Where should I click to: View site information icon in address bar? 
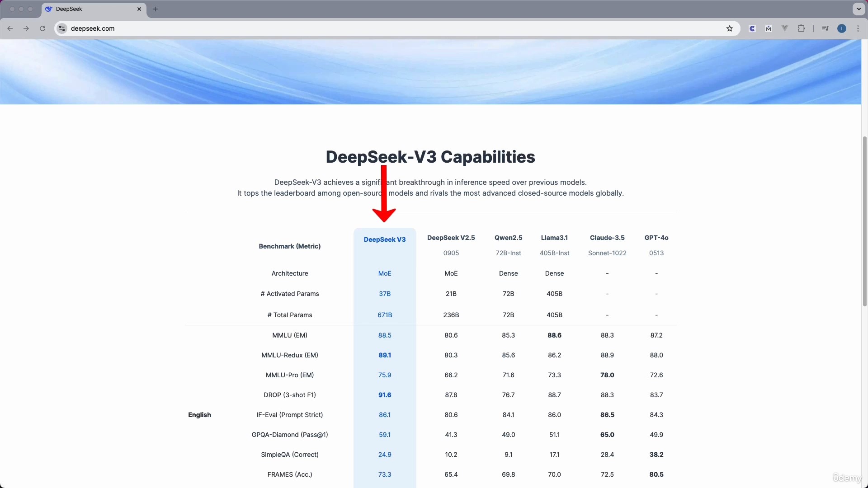(x=62, y=28)
